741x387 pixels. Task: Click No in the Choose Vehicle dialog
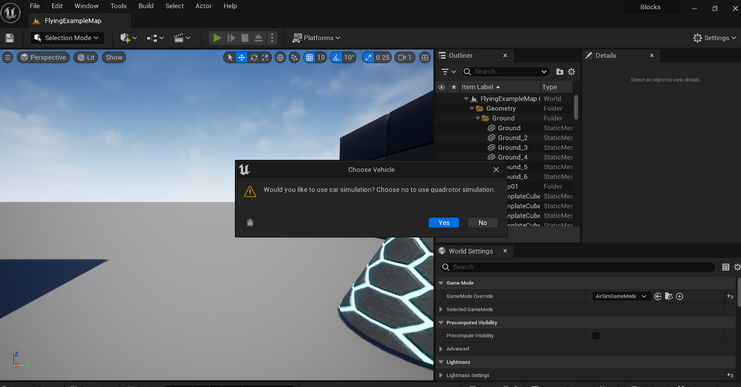coord(483,223)
